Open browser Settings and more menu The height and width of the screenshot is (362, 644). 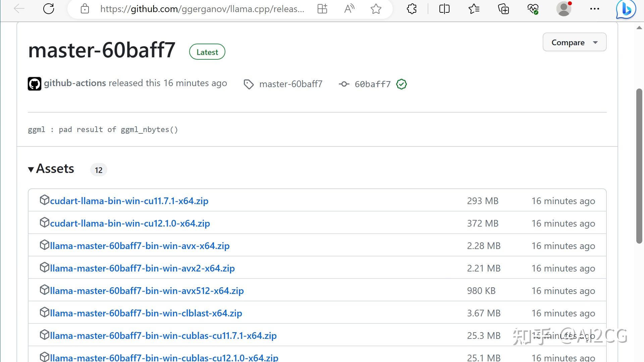coord(594,9)
